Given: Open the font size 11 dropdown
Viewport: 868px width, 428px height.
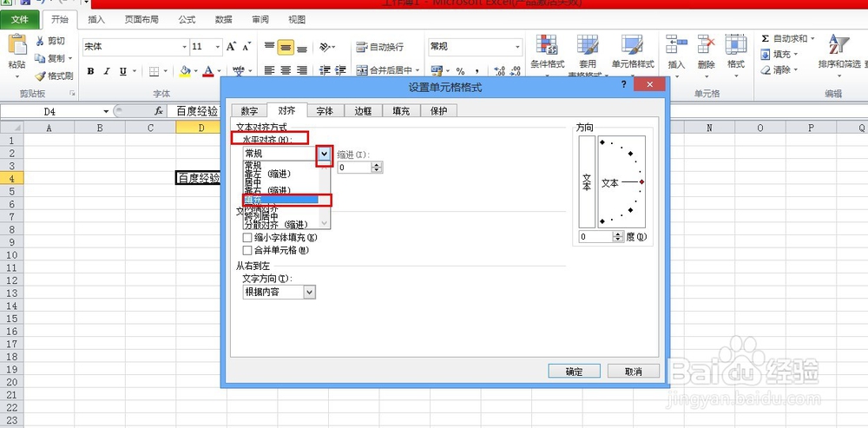Looking at the screenshot, I should [x=218, y=47].
